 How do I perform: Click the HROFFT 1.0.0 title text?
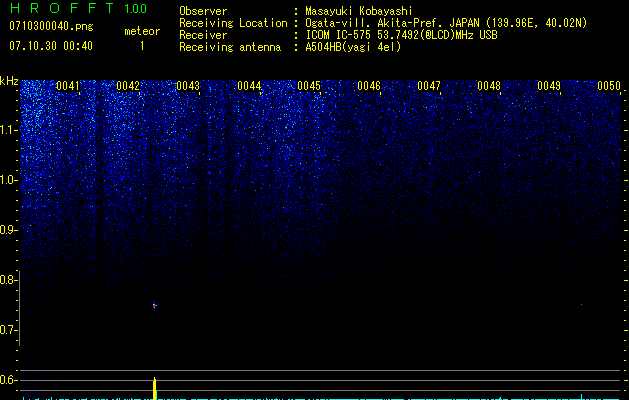tap(78, 8)
